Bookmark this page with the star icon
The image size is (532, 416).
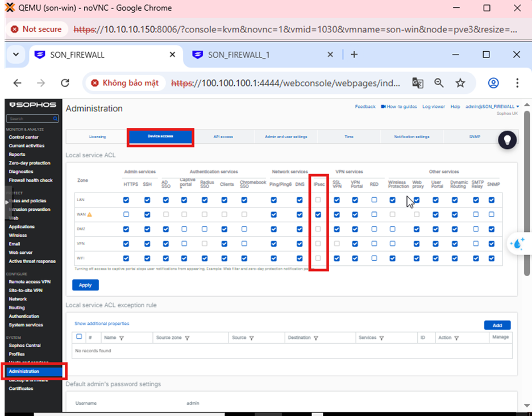(x=460, y=83)
